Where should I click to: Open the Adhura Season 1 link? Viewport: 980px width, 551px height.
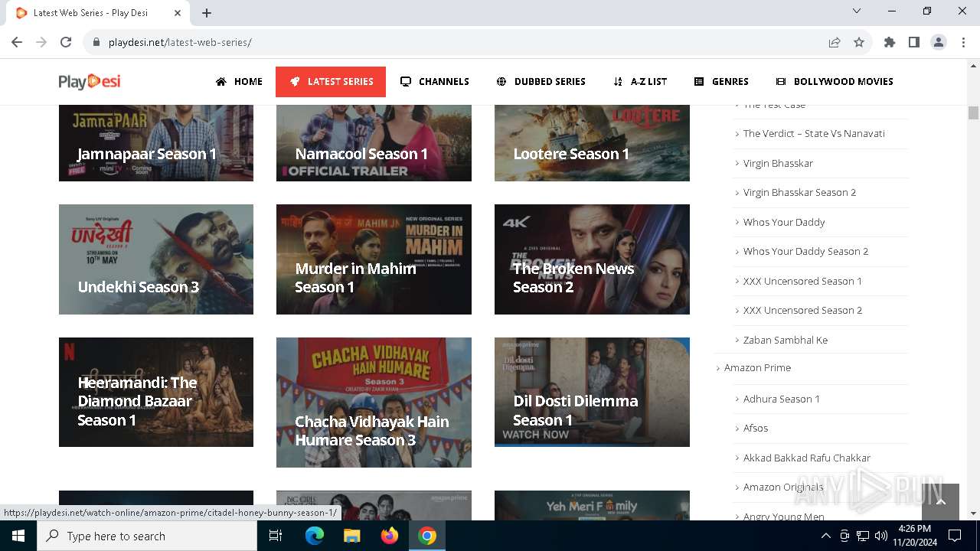click(782, 399)
